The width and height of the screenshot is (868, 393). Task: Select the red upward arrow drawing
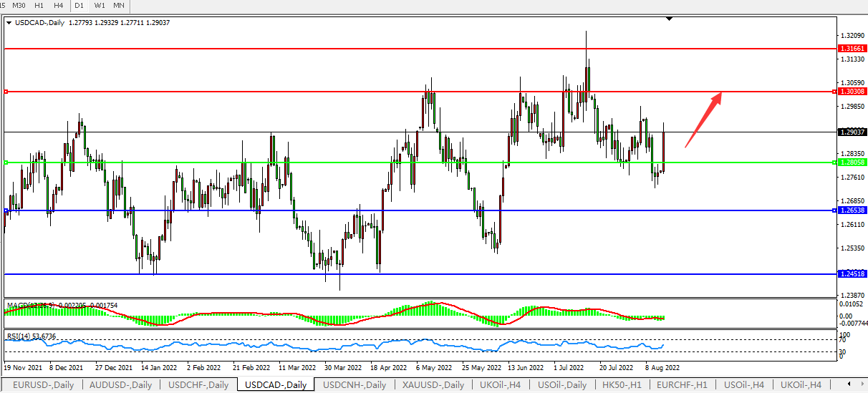(703, 119)
